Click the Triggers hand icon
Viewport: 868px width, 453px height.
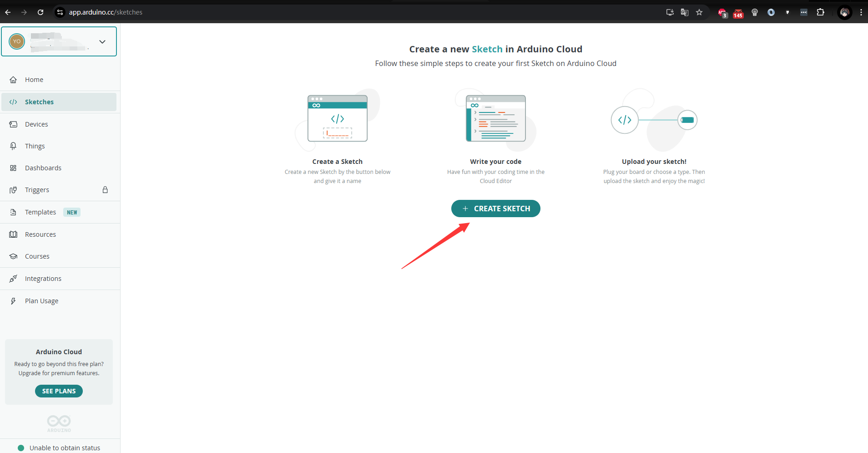coord(13,190)
